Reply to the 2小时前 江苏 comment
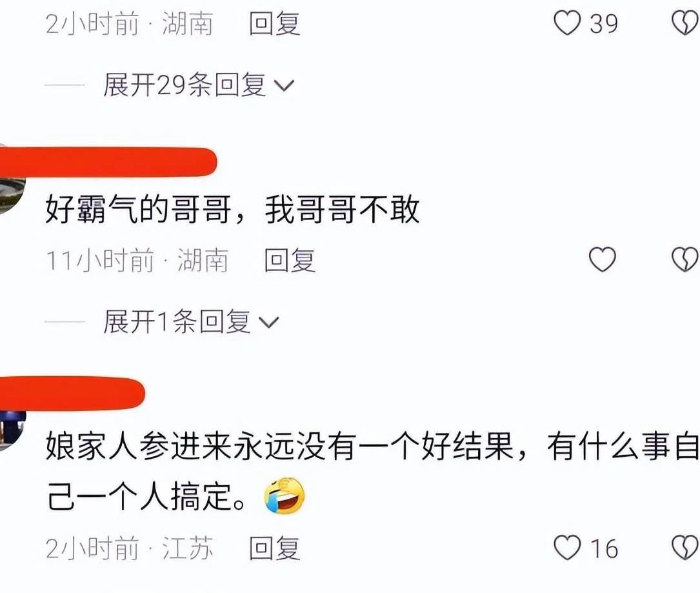The image size is (700, 593). (x=274, y=548)
